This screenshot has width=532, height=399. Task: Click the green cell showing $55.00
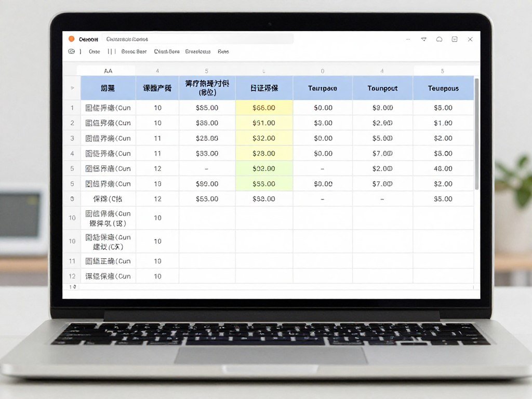click(x=264, y=184)
